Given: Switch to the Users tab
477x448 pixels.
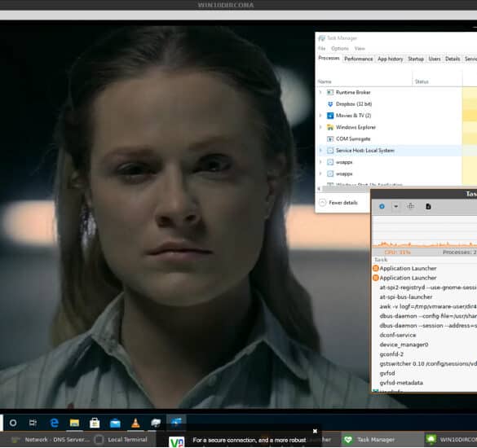Looking at the screenshot, I should [x=435, y=59].
